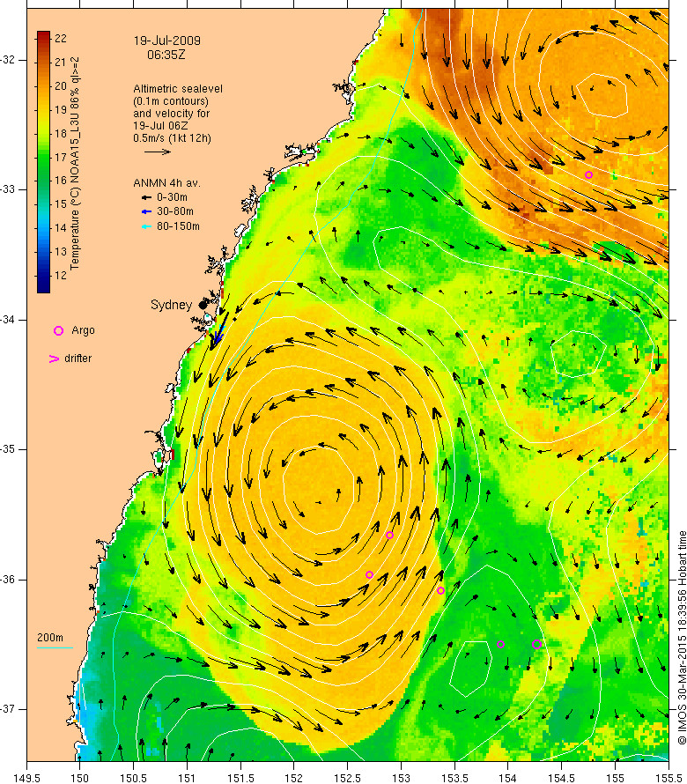Click the 155 longitude tick label
687x784 pixels.
click(615, 778)
